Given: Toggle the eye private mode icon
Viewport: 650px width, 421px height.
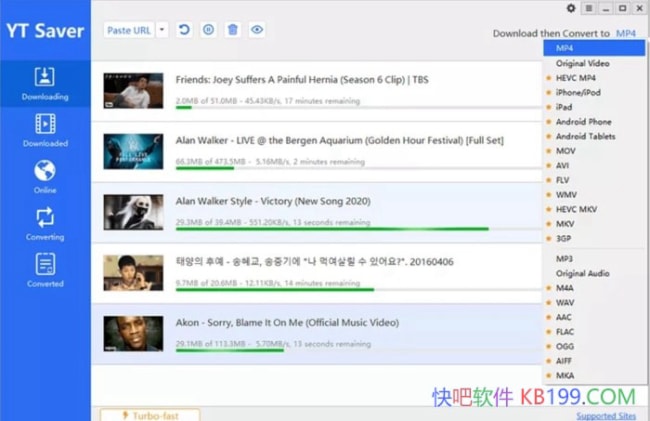Looking at the screenshot, I should (x=257, y=30).
